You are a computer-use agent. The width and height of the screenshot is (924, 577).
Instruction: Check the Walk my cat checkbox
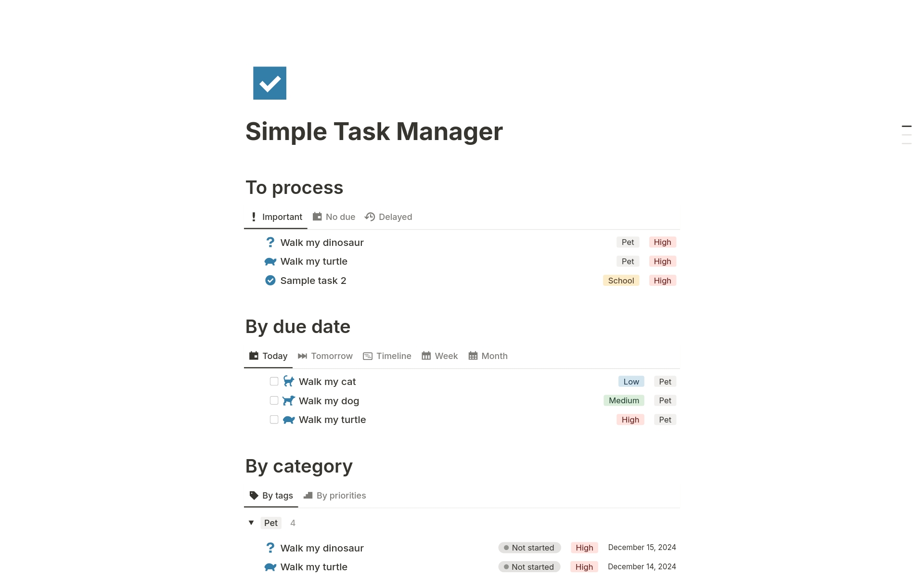(x=274, y=381)
